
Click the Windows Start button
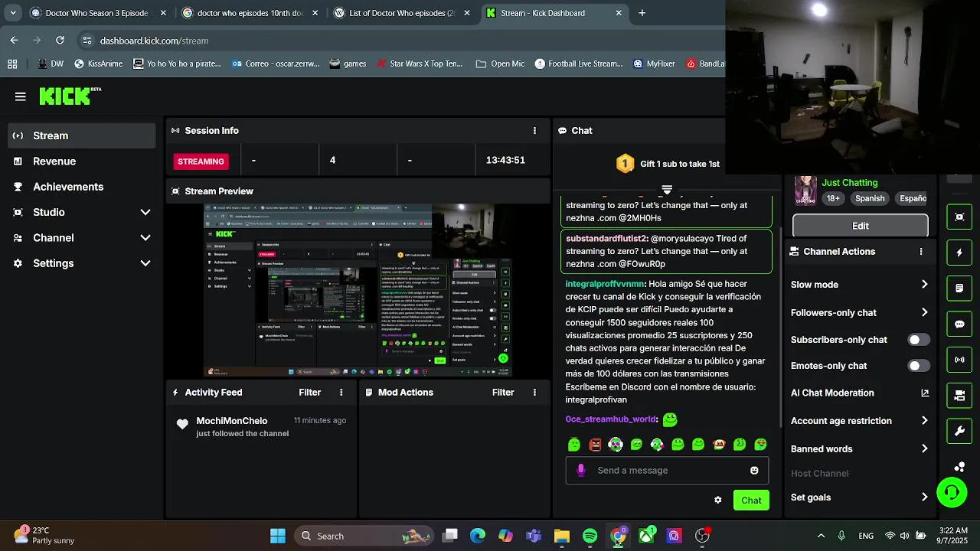[278, 536]
